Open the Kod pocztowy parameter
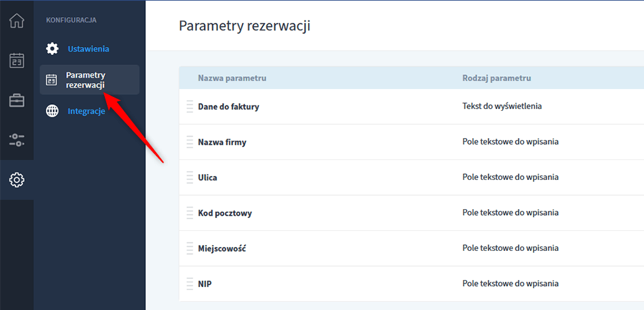 [225, 213]
